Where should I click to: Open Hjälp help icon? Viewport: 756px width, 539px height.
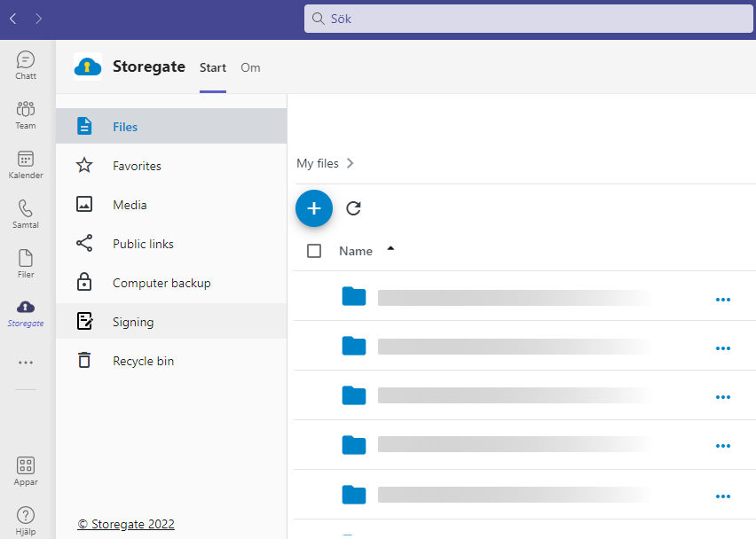26,520
